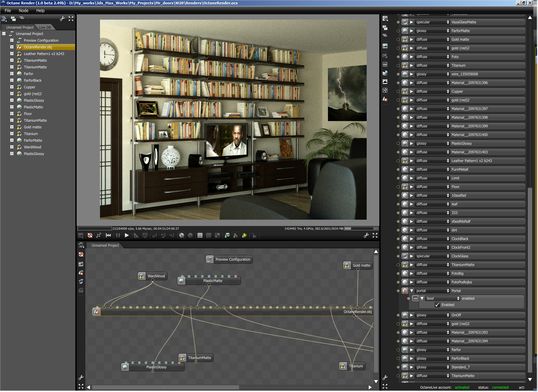Expand the VazaGlassMatte material row
Image resolution: width=538 pixels, height=392 pixels.
click(x=412, y=22)
